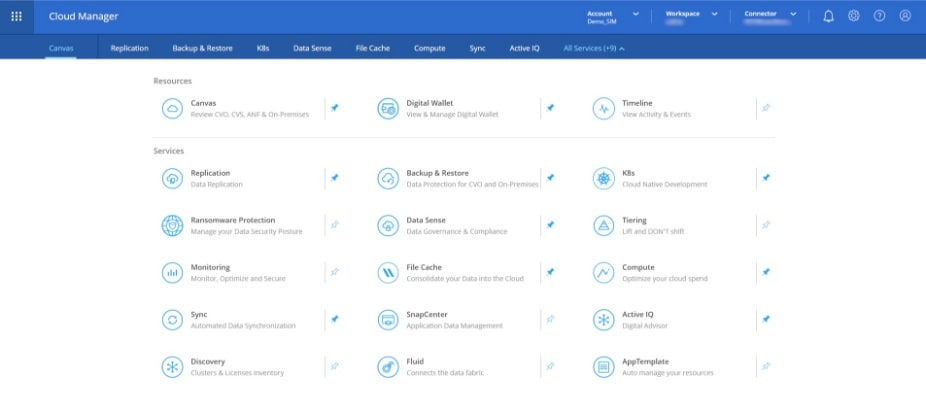The image size is (926, 395).
Task: Toggle the File Cache pin
Action: click(x=550, y=272)
